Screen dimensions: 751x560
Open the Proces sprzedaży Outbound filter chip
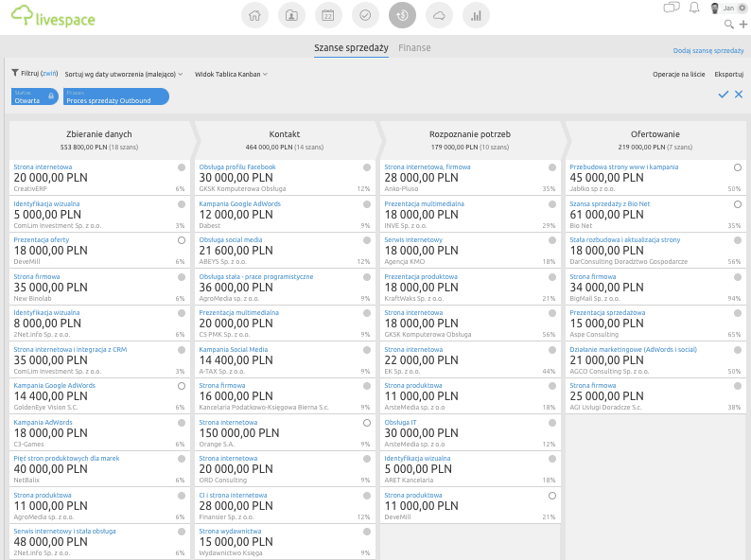[x=116, y=96]
